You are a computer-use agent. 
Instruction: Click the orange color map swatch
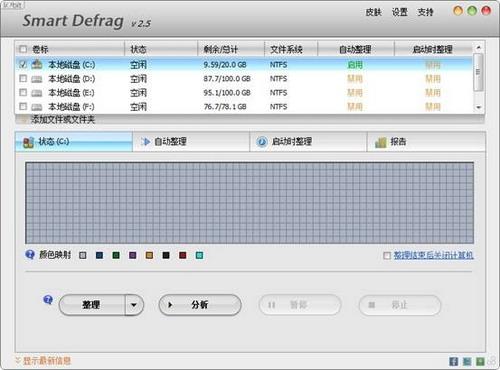(x=149, y=255)
